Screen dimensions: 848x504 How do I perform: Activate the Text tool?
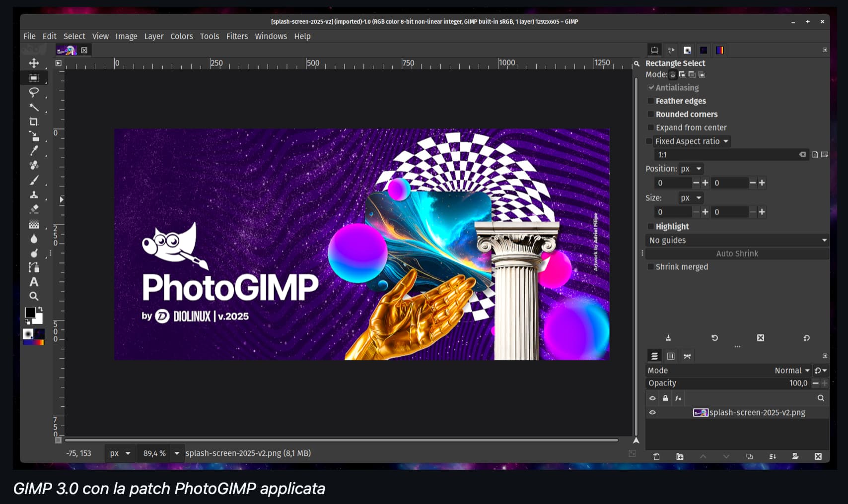[34, 282]
